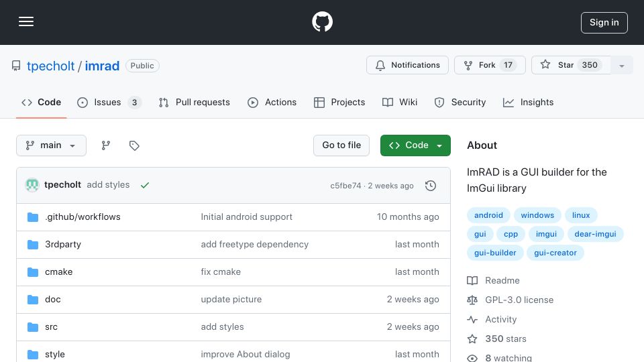
Task: Open the style folder
Action: click(54, 354)
